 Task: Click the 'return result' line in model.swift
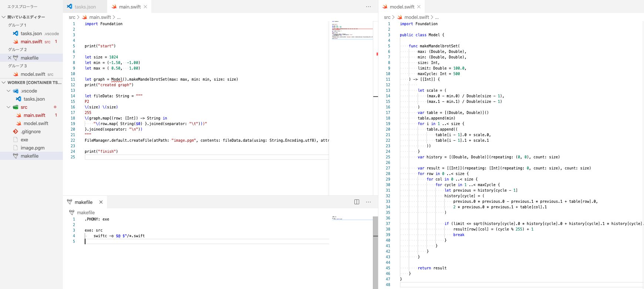pos(432,268)
